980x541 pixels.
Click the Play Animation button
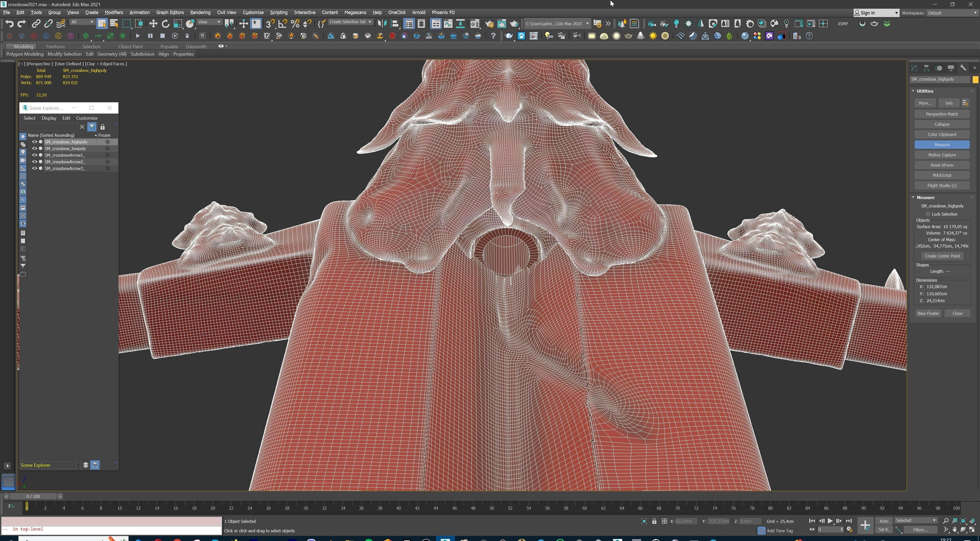coord(830,521)
